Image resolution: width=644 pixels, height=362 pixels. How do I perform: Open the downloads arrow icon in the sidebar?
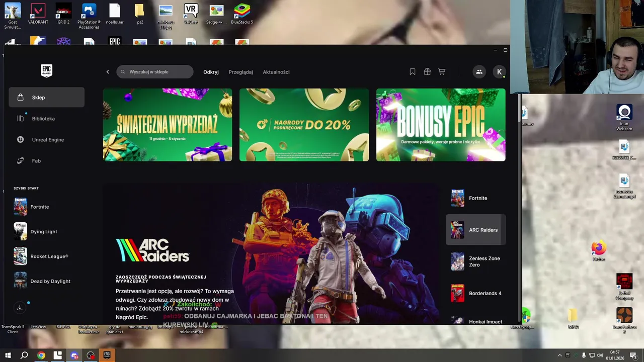click(20, 308)
